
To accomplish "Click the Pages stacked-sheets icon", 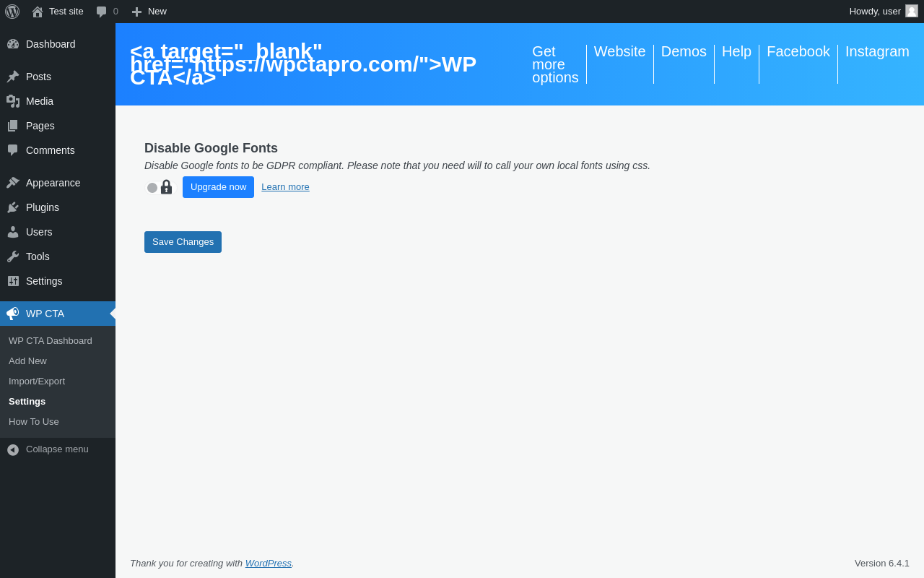I will 13,126.
